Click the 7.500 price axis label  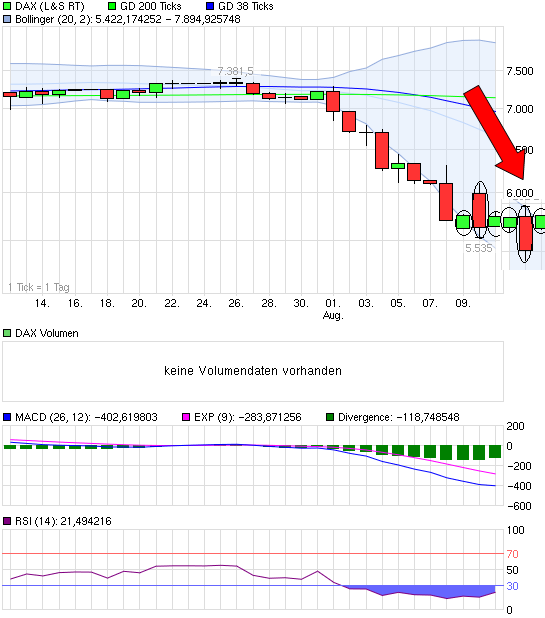tap(520, 71)
